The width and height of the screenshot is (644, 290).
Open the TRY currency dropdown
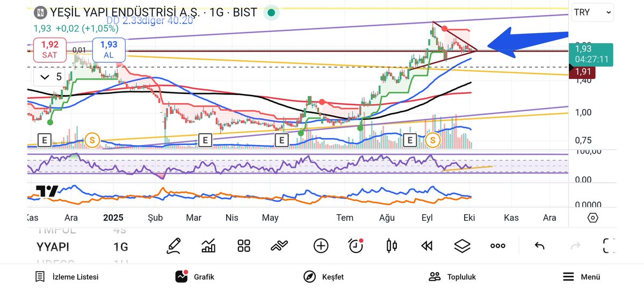[592, 12]
